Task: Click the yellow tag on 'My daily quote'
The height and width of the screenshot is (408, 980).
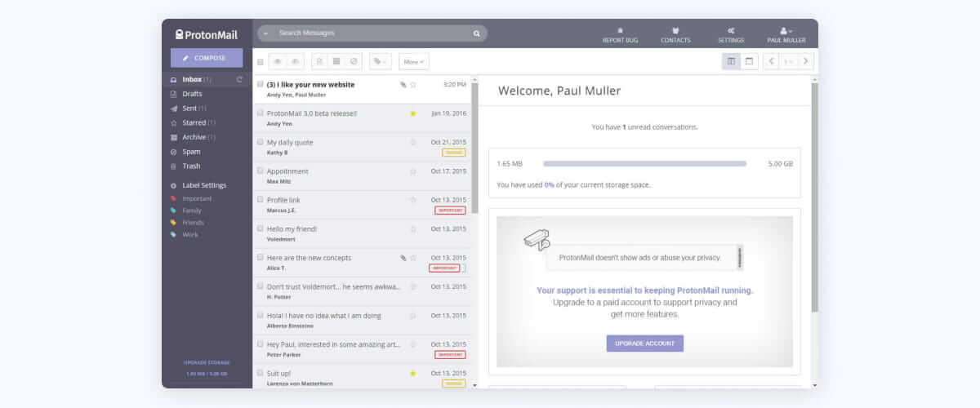Action: (x=454, y=153)
